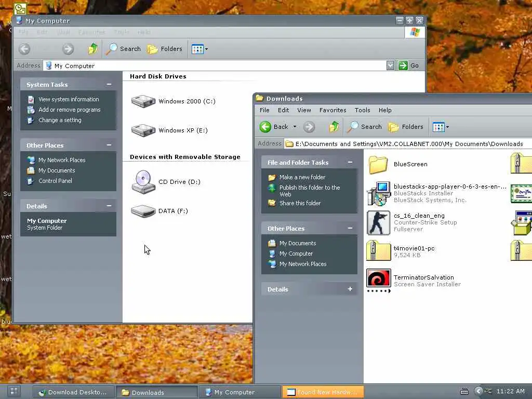Click My Computer address field
This screenshot has height=399, width=532.
(215, 65)
